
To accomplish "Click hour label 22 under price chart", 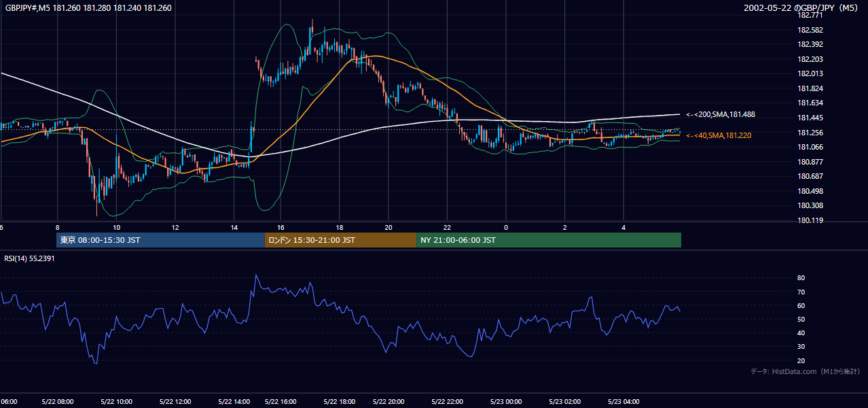I will coord(447,227).
